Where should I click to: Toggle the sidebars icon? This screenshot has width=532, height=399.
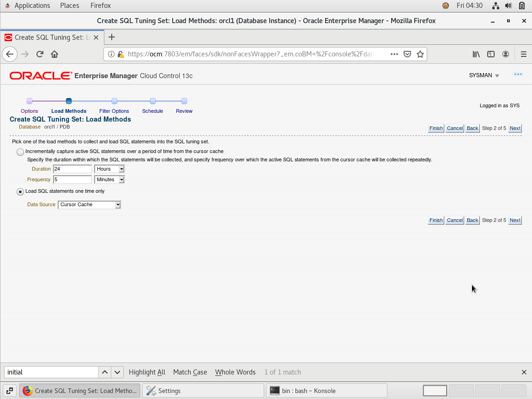tap(491, 55)
